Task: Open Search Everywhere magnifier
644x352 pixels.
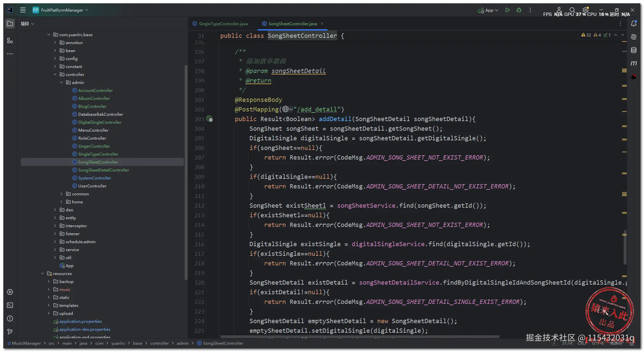Action: (572, 10)
